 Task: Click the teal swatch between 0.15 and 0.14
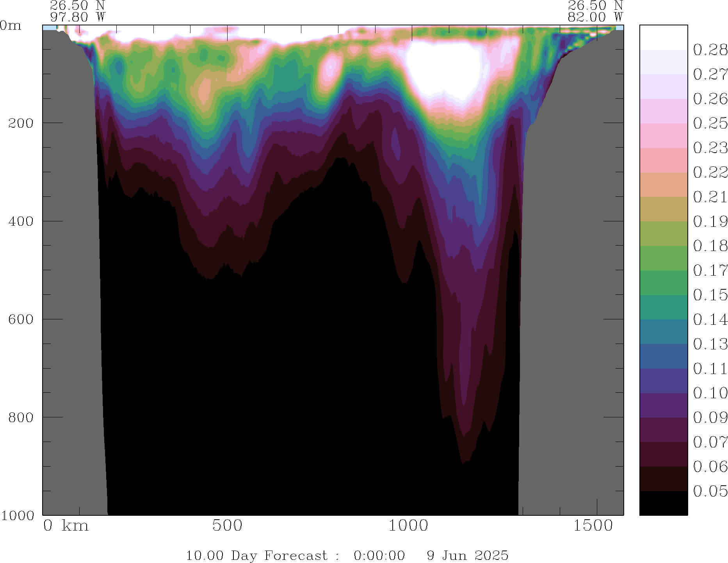(x=663, y=307)
